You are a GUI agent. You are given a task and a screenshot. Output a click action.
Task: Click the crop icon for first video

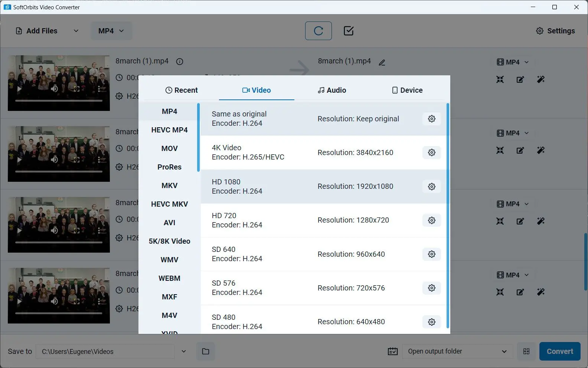(500, 79)
